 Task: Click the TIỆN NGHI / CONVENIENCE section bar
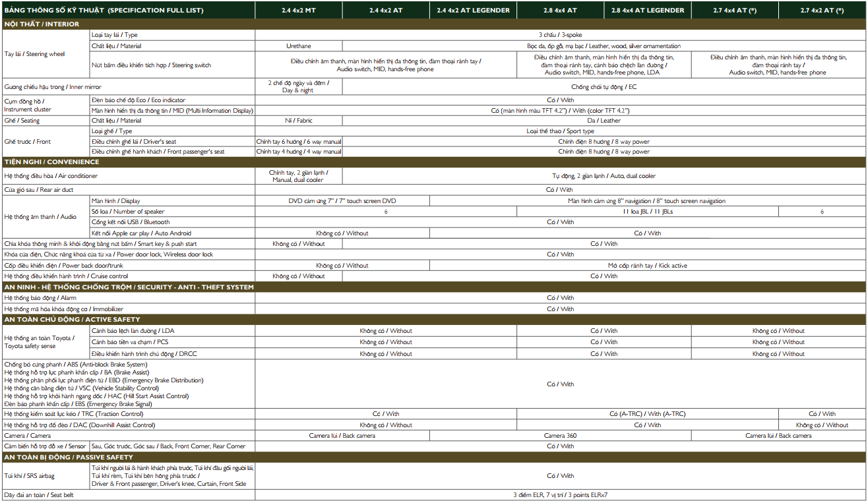pyautogui.click(x=434, y=162)
